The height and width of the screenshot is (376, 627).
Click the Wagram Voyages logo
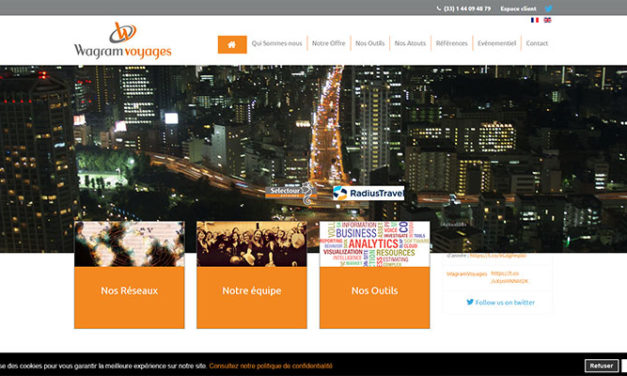point(123,40)
